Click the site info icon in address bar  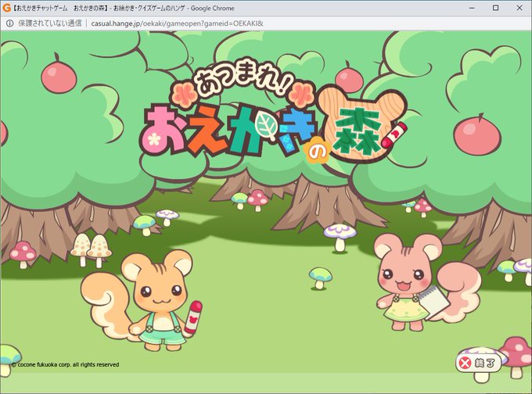(9, 23)
